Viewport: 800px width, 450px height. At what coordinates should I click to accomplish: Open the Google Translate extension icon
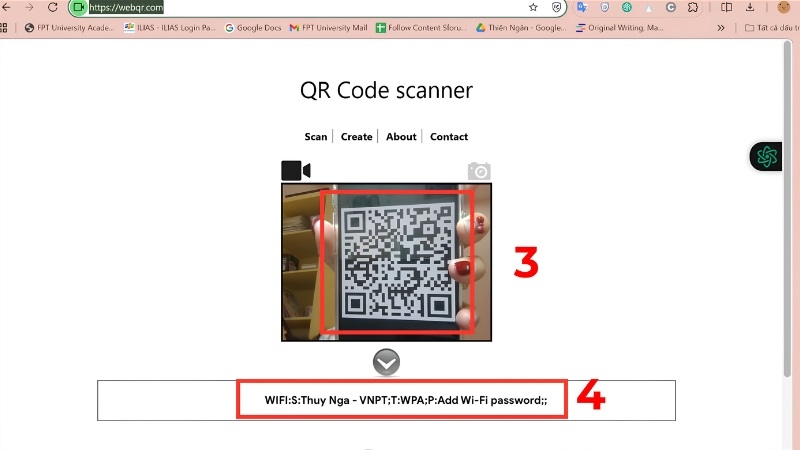click(x=582, y=7)
